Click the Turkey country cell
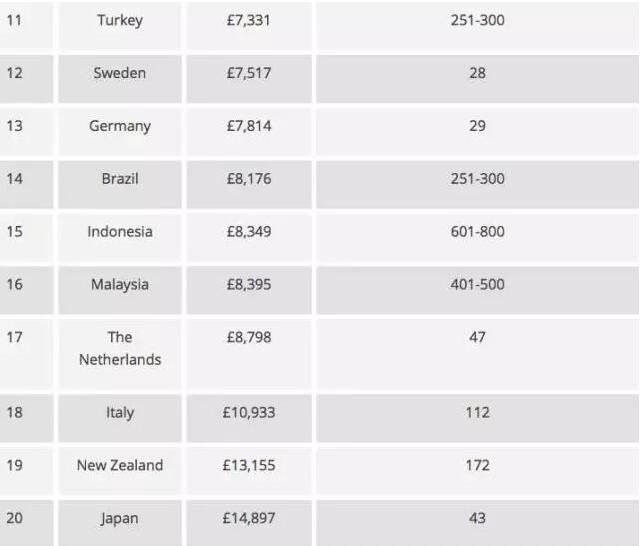 [x=120, y=25]
